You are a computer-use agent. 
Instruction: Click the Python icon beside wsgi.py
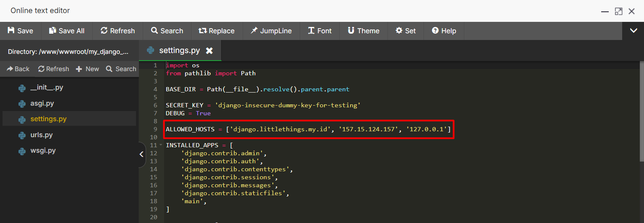coord(22,151)
